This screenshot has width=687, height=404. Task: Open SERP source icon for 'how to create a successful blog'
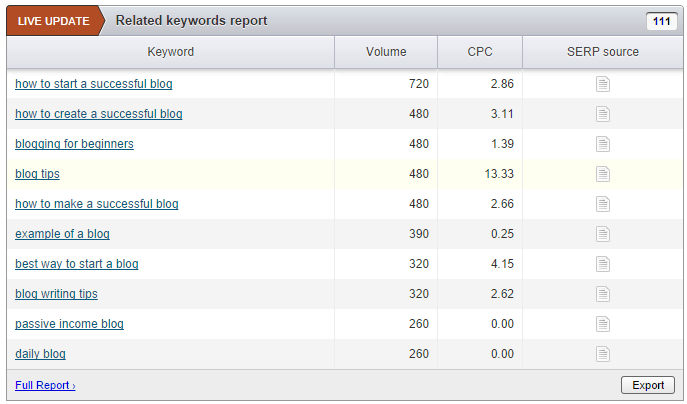pos(602,114)
